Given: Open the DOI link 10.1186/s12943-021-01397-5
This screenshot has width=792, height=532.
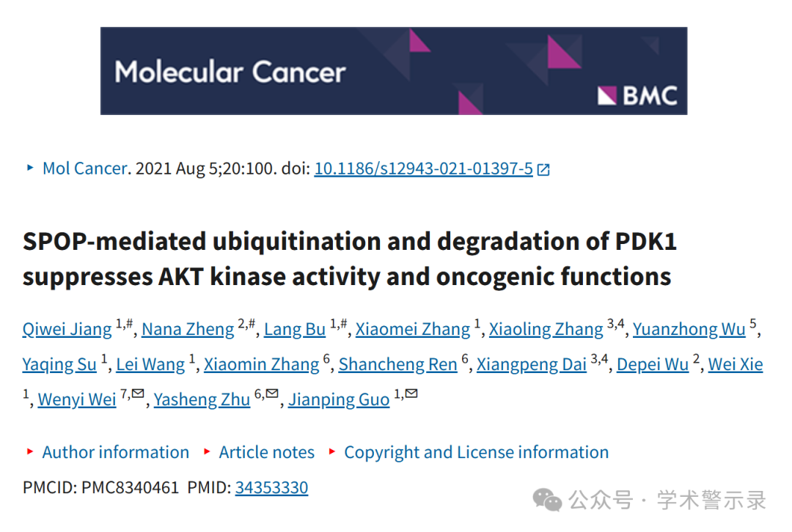Looking at the screenshot, I should 423,169.
